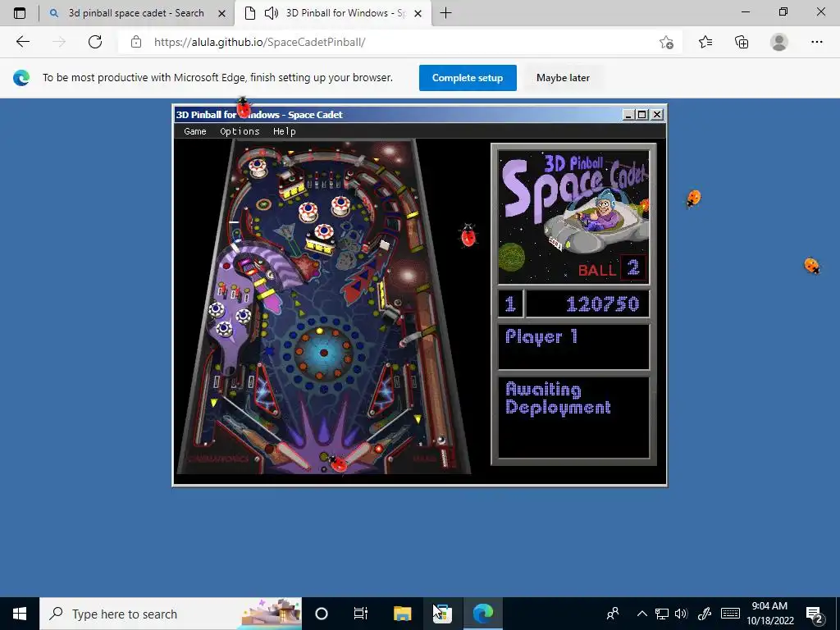Open Cortana from the taskbar
The image size is (840, 630).
pos(322,614)
